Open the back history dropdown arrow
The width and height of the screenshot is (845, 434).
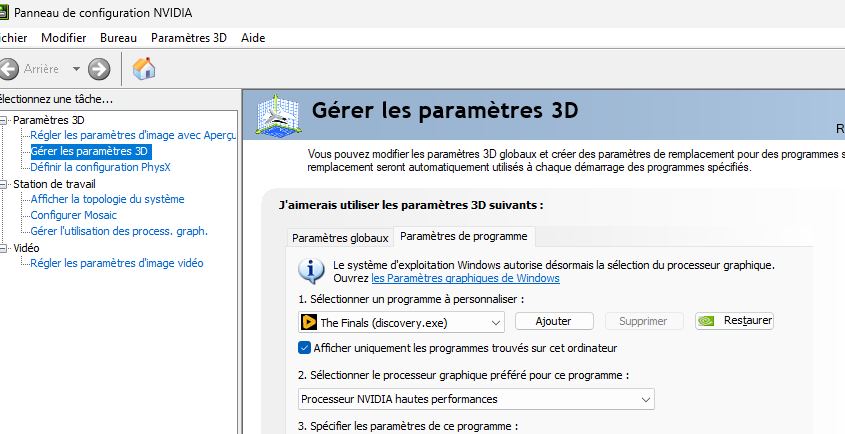click(x=76, y=69)
